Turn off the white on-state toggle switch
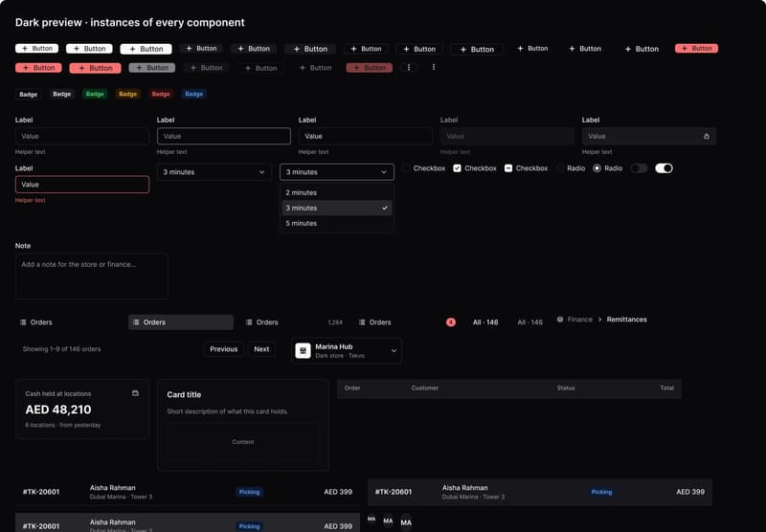 664,168
